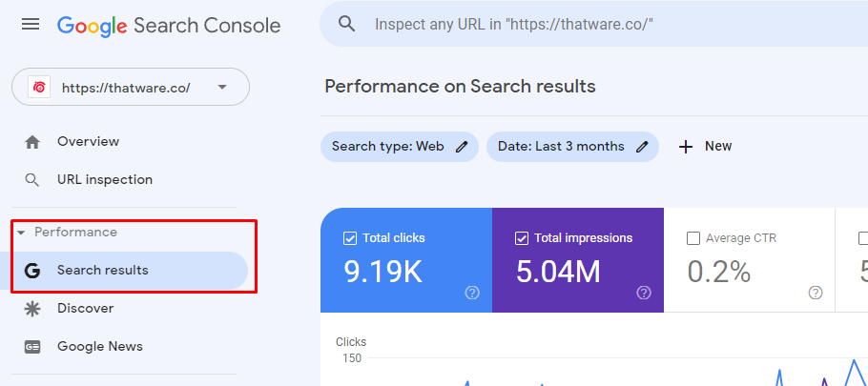Add a New filter
868x386 pixels.
(705, 147)
